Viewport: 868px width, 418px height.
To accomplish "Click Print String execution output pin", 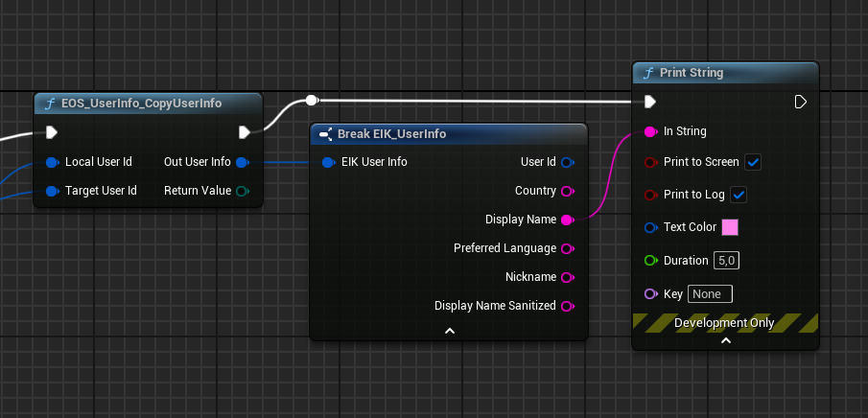I will pos(801,102).
